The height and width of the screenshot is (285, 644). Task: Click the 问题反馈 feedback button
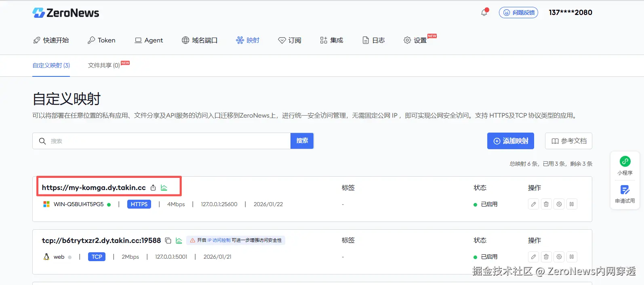click(x=518, y=13)
